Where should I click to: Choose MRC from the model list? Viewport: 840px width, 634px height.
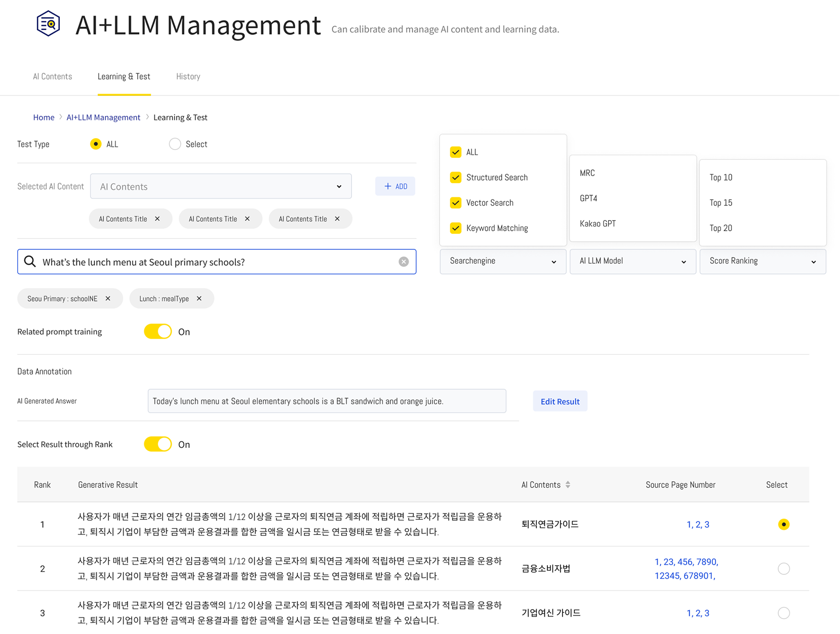click(x=587, y=173)
